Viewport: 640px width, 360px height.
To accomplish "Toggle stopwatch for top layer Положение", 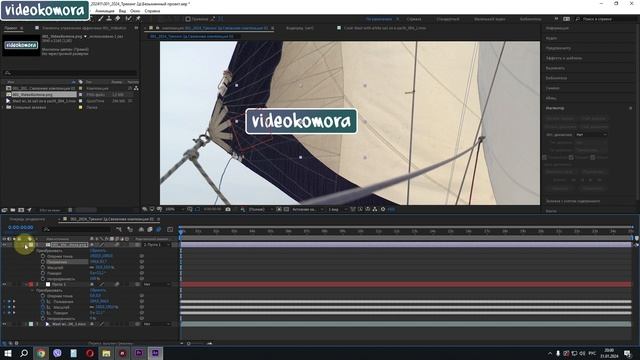I will [x=43, y=262].
